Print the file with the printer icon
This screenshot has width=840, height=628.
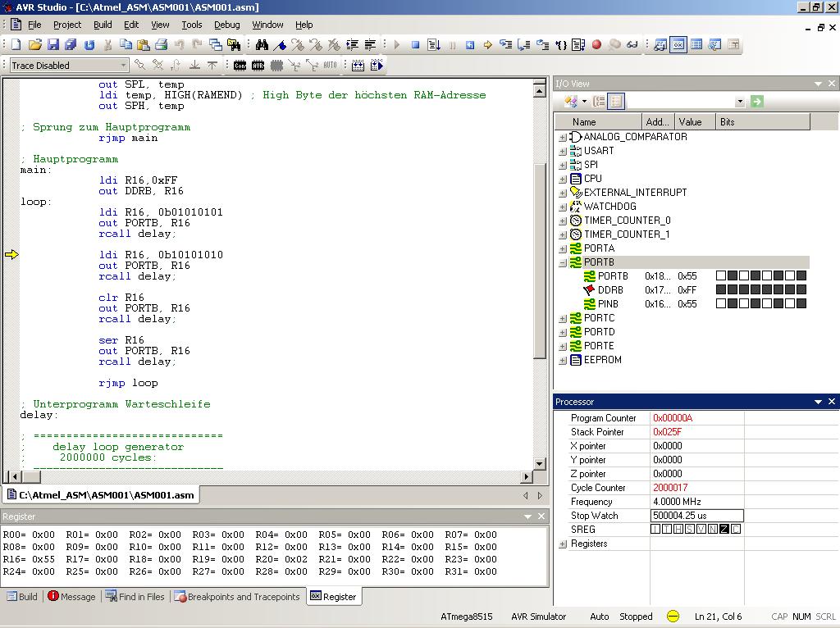[162, 44]
